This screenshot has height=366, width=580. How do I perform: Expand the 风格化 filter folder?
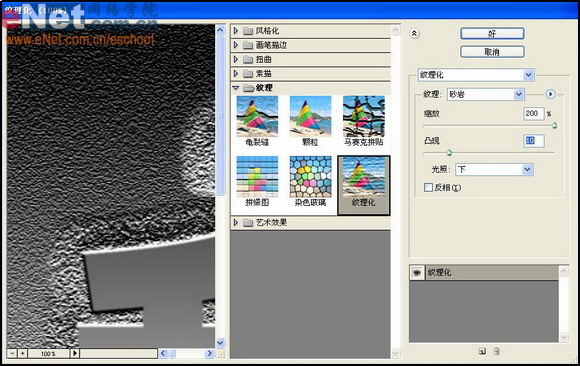[236, 31]
